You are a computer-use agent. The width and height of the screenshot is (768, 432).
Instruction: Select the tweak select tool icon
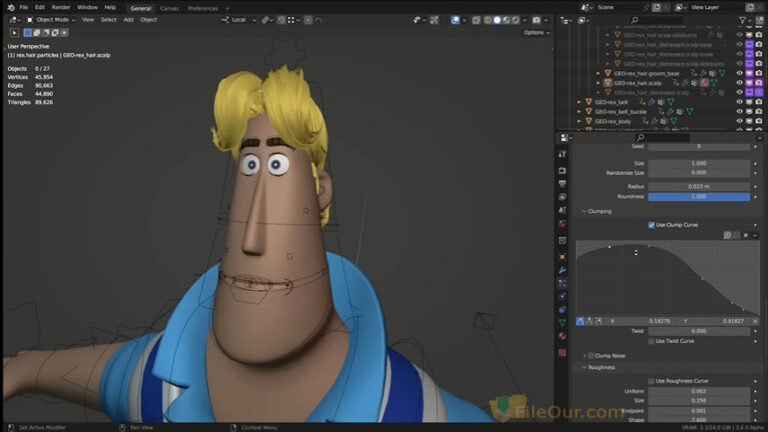pos(14,33)
